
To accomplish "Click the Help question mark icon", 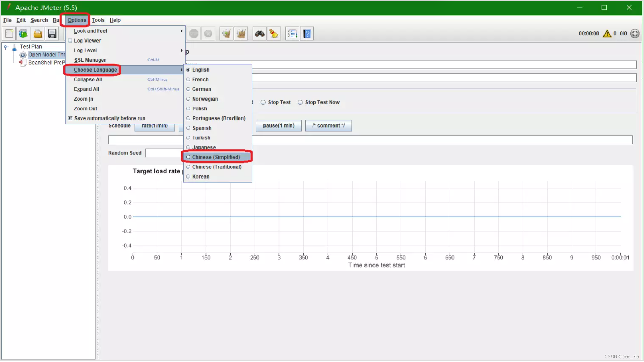I will [307, 34].
